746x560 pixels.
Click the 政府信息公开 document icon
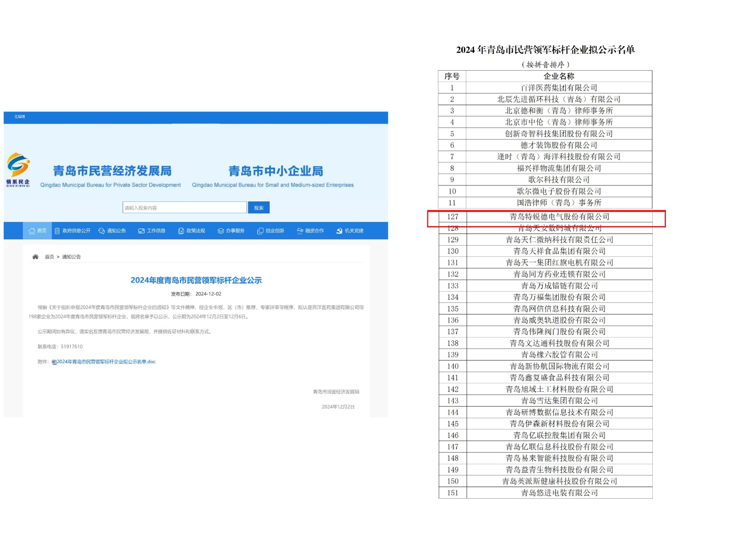[57, 231]
